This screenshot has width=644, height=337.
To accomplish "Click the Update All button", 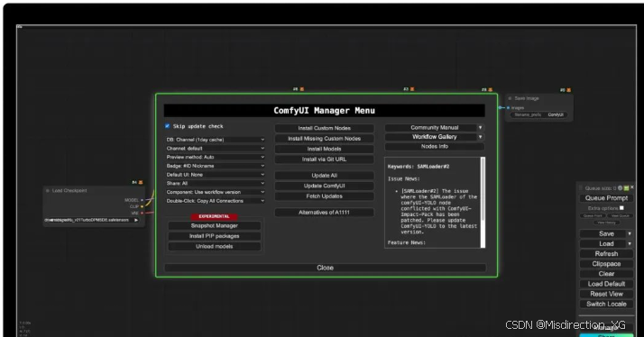I will [x=324, y=176].
